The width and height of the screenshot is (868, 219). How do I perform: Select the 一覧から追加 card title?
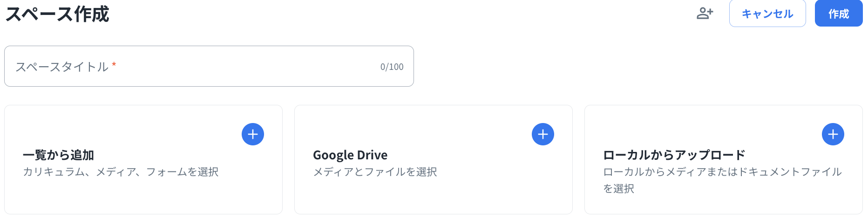58,155
